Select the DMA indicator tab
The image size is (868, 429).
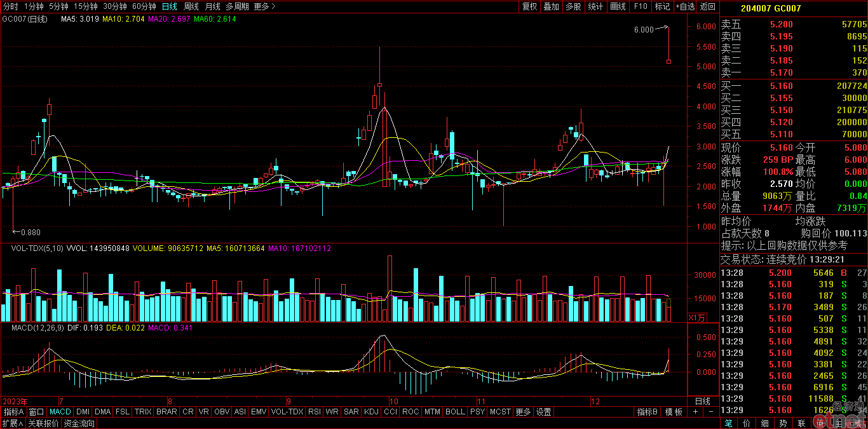pos(102,412)
